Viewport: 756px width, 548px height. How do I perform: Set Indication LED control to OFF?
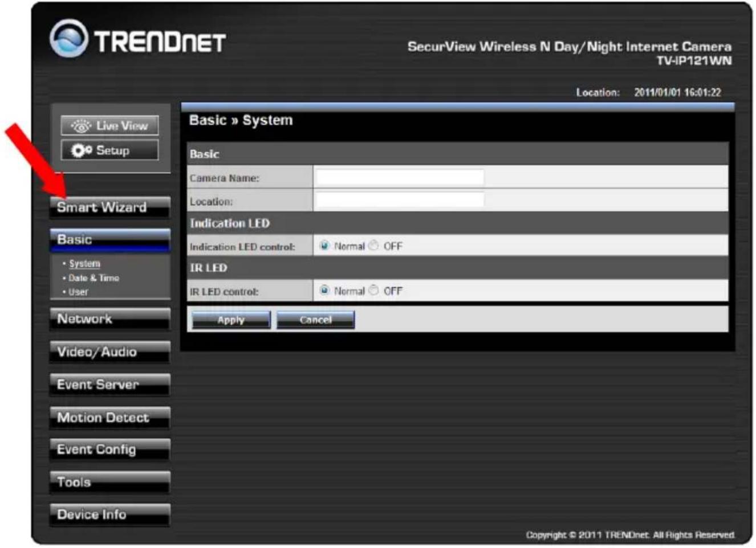(x=373, y=246)
